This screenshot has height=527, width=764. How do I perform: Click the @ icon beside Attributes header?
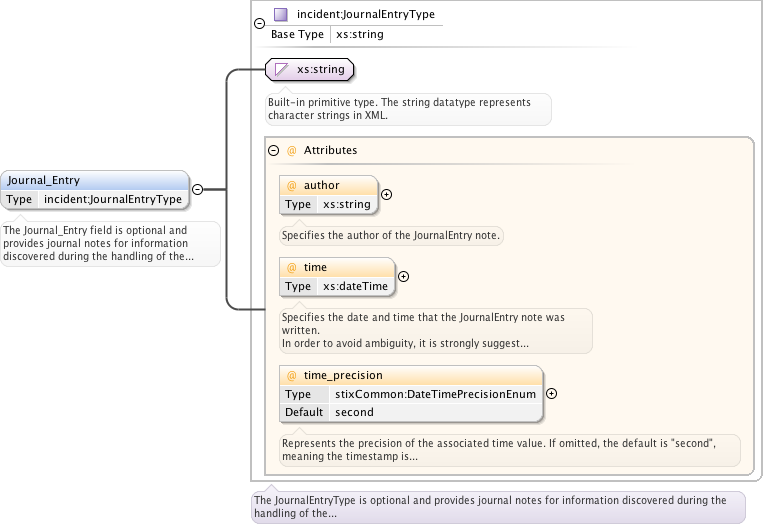coord(292,150)
